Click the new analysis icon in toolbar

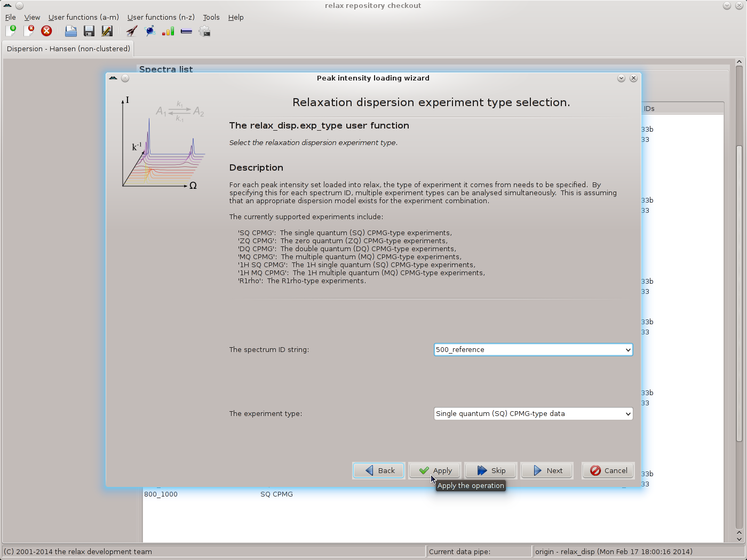click(x=11, y=31)
